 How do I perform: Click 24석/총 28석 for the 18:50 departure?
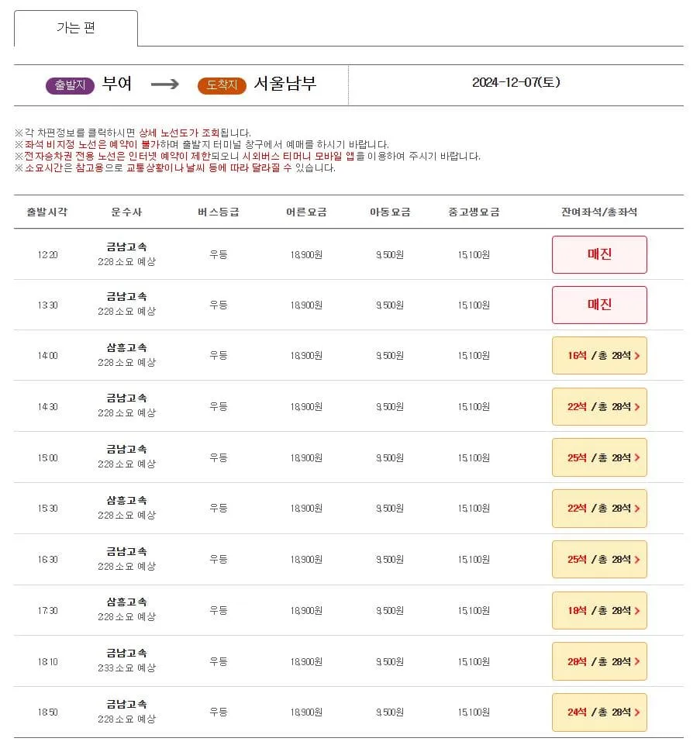(598, 712)
